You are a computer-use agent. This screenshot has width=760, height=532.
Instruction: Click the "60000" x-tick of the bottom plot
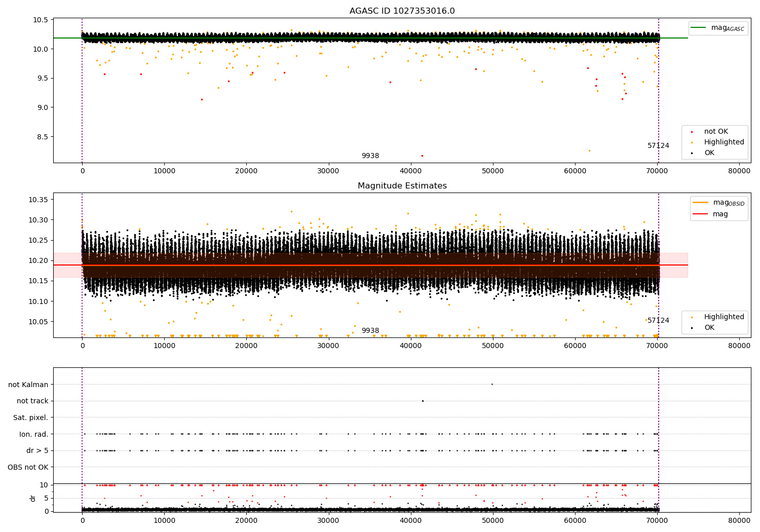(x=575, y=521)
